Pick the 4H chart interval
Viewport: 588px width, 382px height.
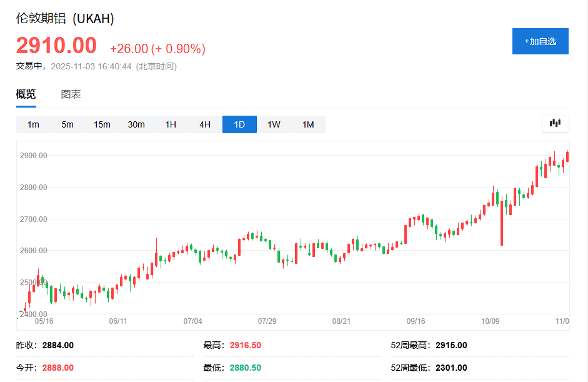coord(205,124)
